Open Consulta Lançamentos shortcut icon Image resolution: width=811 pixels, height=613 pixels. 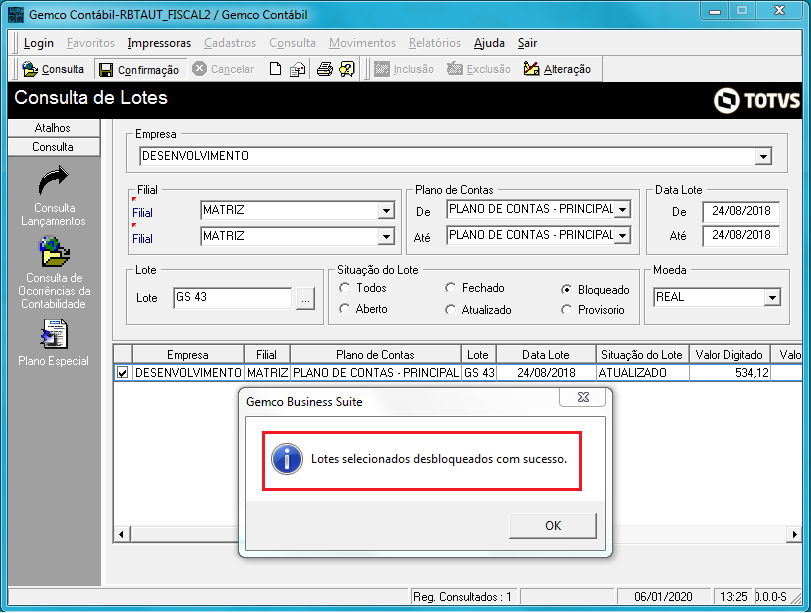click(x=54, y=180)
